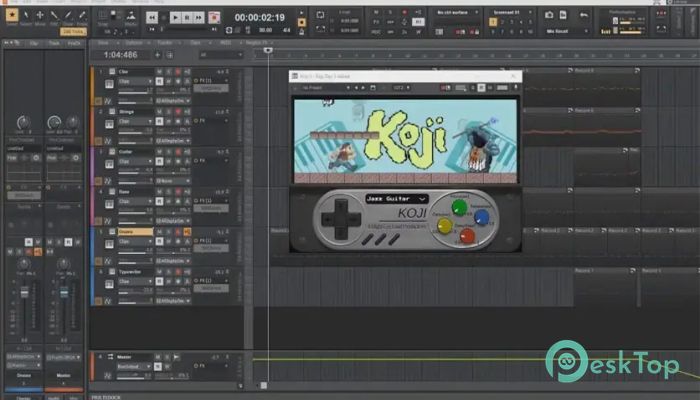Image resolution: width=700 pixels, height=400 pixels.
Task: Arm record on the Guitar track
Action: [x=178, y=152]
